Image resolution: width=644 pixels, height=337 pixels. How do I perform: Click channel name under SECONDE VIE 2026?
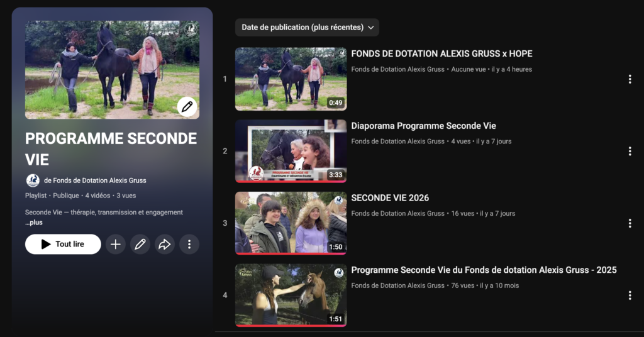click(397, 213)
